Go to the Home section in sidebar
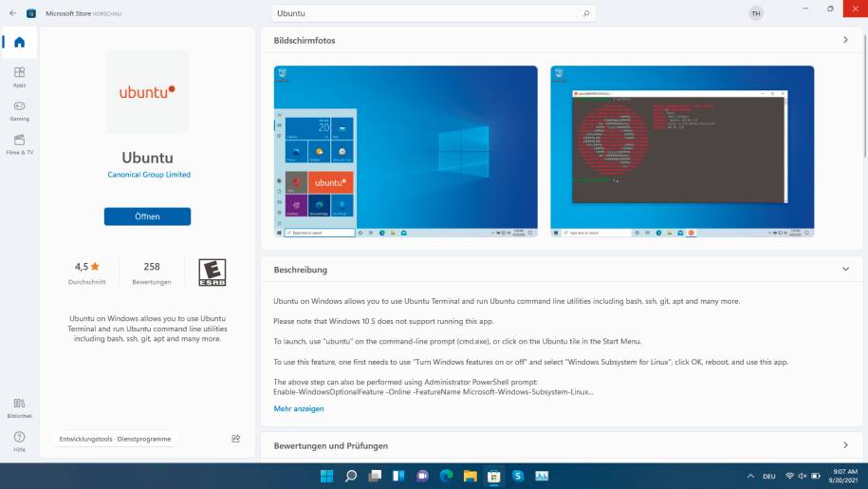The height and width of the screenshot is (489, 868). 19,42
